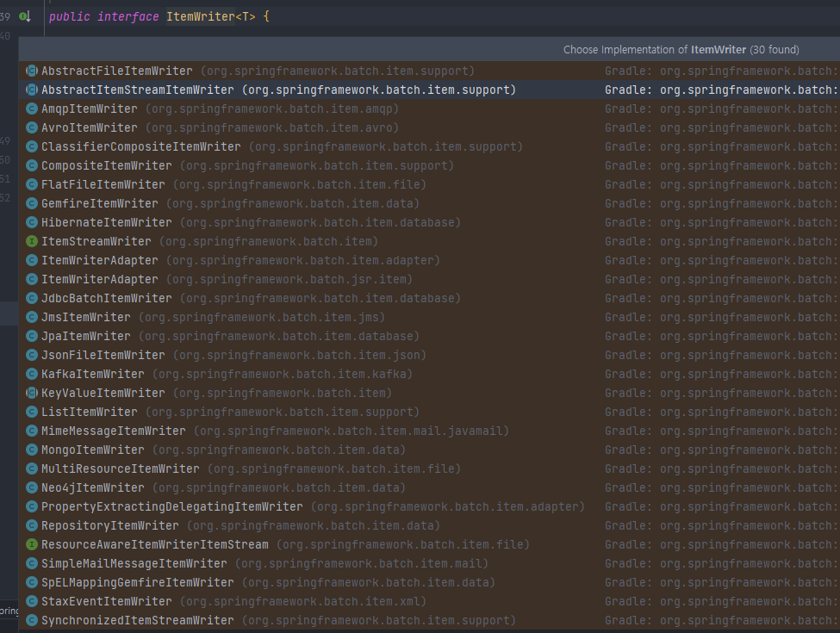Click the class icon next to ClassifierCompositeItemWriter
The width and height of the screenshot is (840, 633).
coord(32,146)
